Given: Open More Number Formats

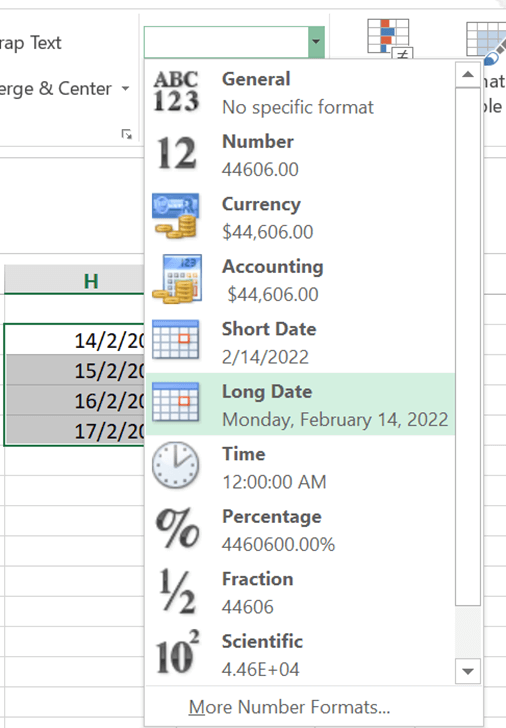Looking at the screenshot, I should tap(289, 707).
